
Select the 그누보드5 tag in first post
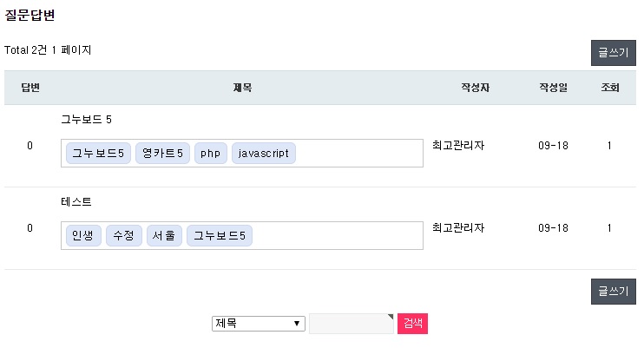point(98,154)
